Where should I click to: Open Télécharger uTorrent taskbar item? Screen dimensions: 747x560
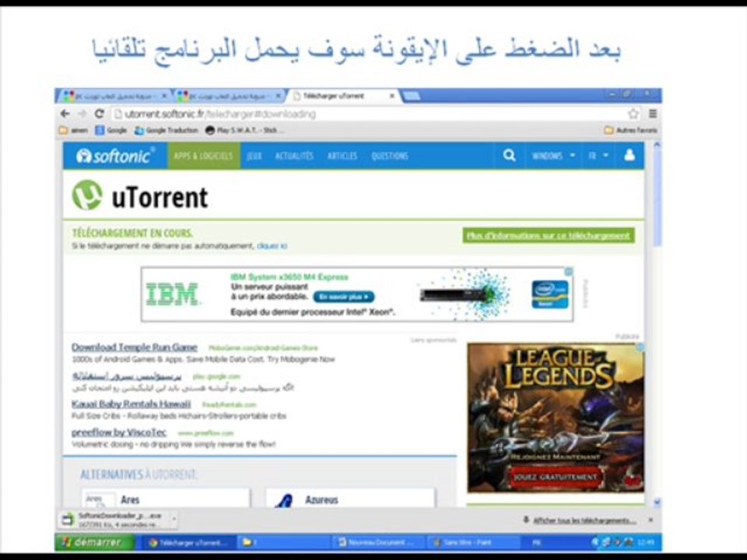[x=188, y=542]
